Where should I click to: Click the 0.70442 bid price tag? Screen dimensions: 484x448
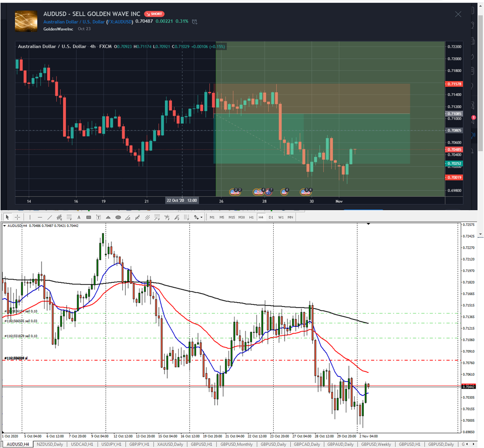(468, 387)
